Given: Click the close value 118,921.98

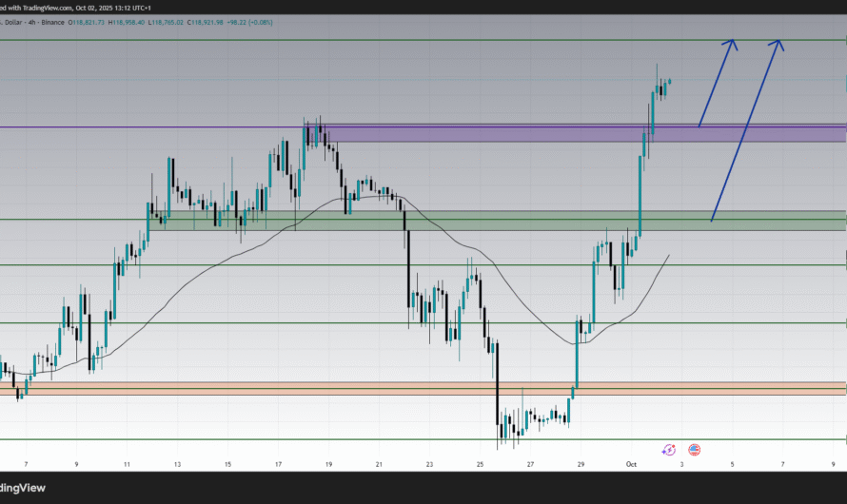Looking at the screenshot, I should coord(206,23).
